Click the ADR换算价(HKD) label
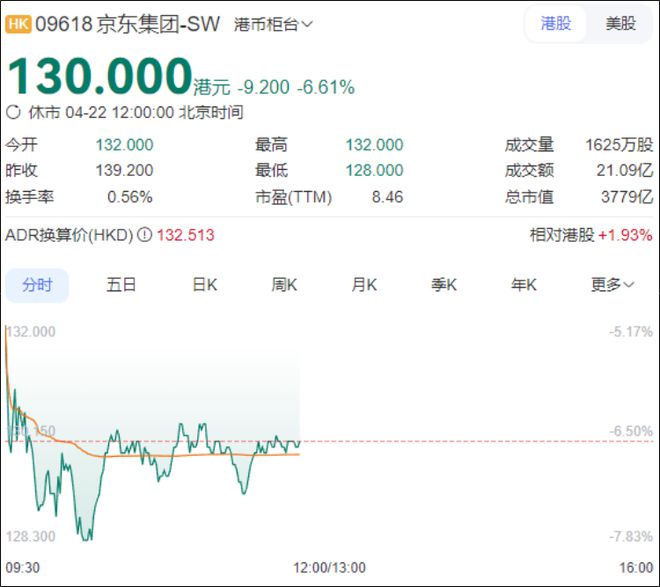This screenshot has height=587, width=660. click(69, 235)
